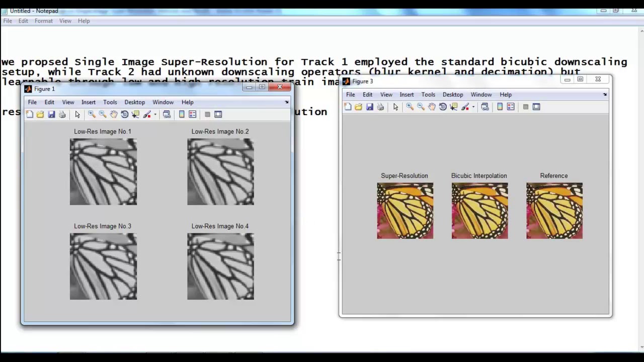Select Edit Plot arrow in Figure 1
Viewport: 644px width, 362px height.
point(77,115)
